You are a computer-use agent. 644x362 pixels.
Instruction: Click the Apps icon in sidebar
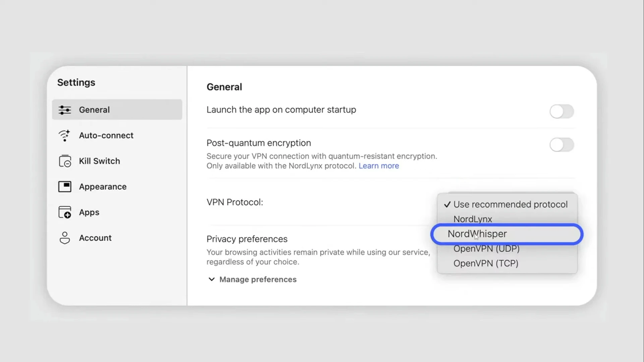65,212
